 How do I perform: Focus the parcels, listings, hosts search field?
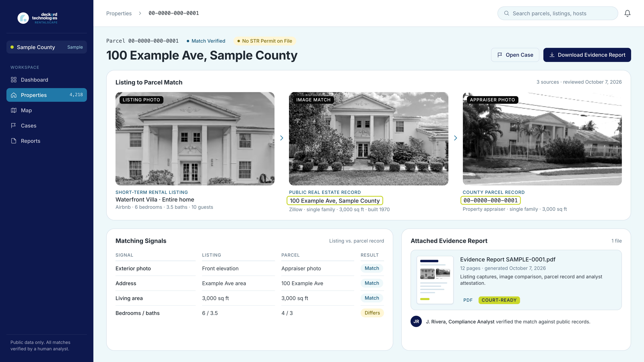[x=557, y=13]
